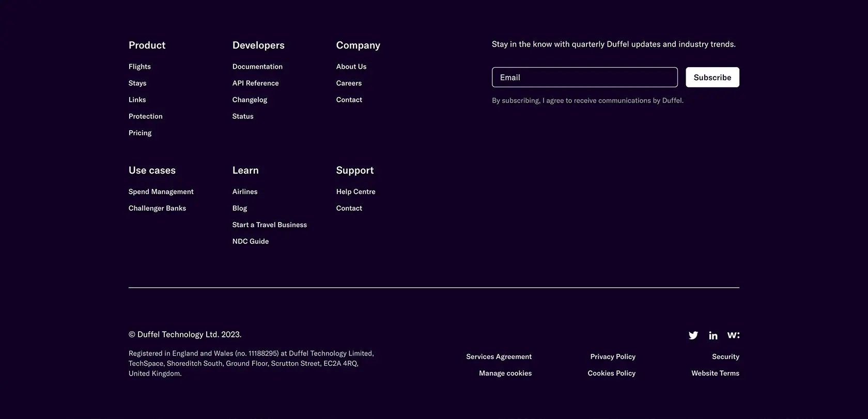868x419 pixels.
Task: Visit the Protection link
Action: click(146, 116)
